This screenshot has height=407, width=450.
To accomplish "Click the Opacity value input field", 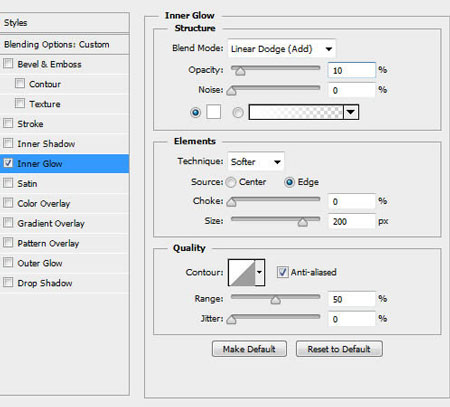I will 352,70.
